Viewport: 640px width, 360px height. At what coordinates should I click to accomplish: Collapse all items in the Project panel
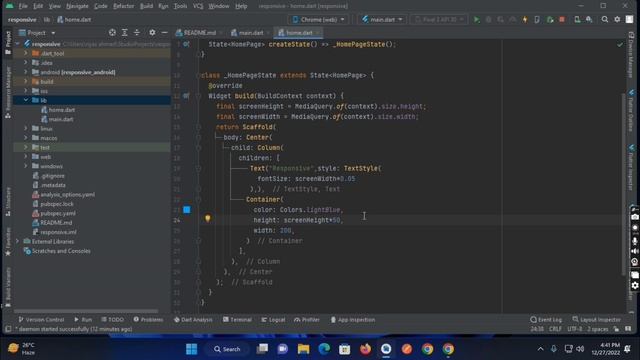[x=137, y=33]
